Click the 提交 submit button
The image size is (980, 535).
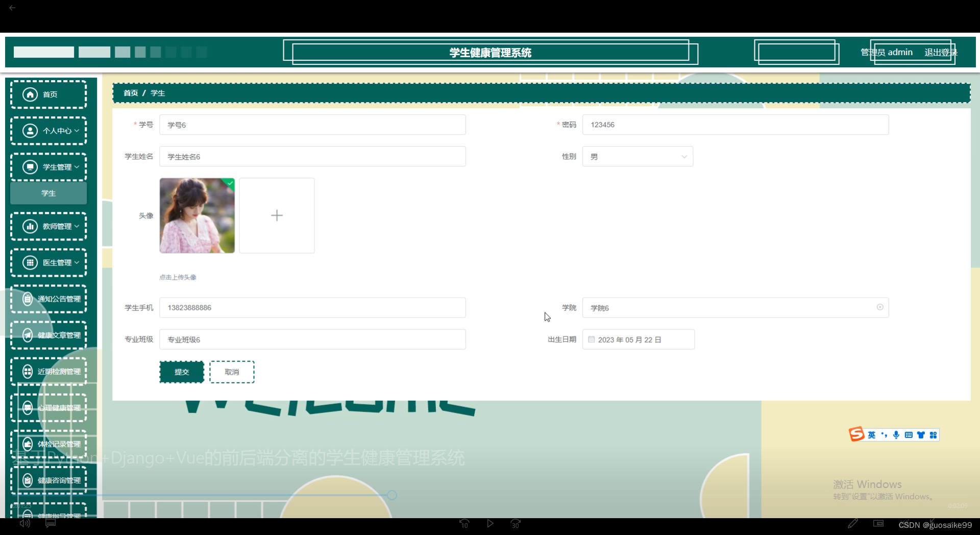[181, 372]
